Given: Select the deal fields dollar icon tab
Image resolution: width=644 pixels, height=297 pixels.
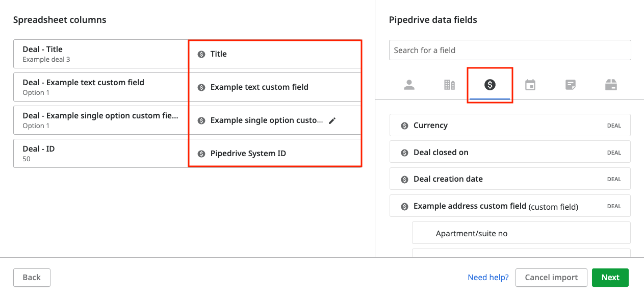Looking at the screenshot, I should pos(490,85).
